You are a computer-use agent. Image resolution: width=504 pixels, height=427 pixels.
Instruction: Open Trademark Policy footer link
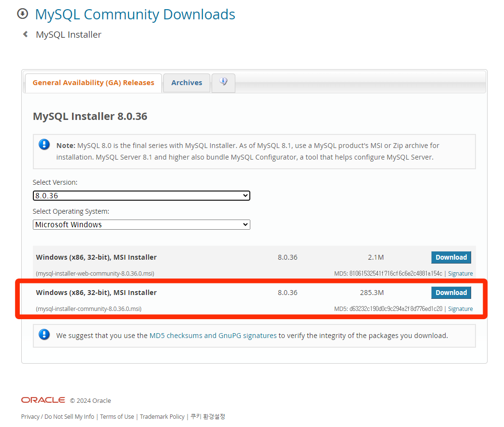click(162, 417)
